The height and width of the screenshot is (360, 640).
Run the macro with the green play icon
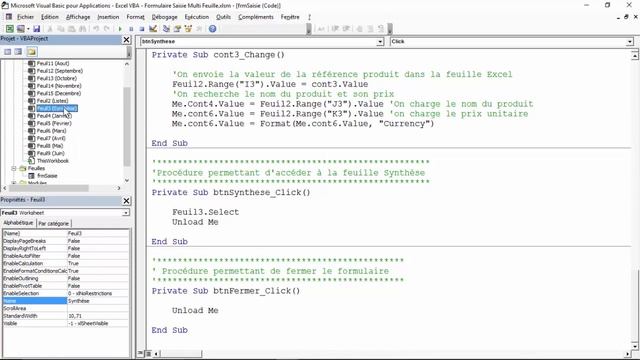click(120, 29)
